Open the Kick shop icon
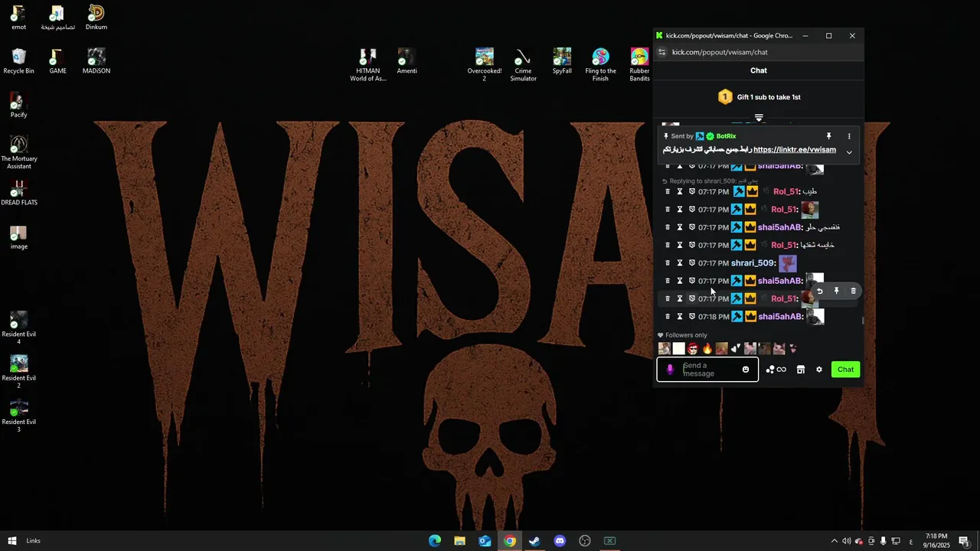The height and width of the screenshot is (551, 980). click(x=801, y=370)
